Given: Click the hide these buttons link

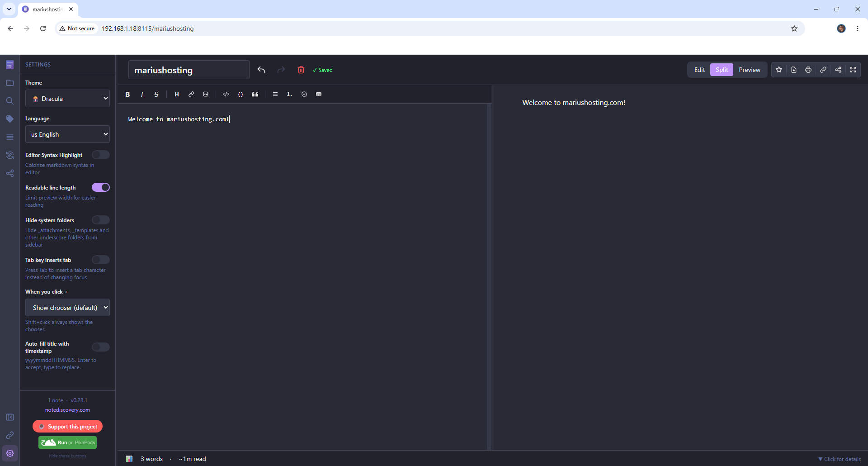Looking at the screenshot, I should [67, 456].
